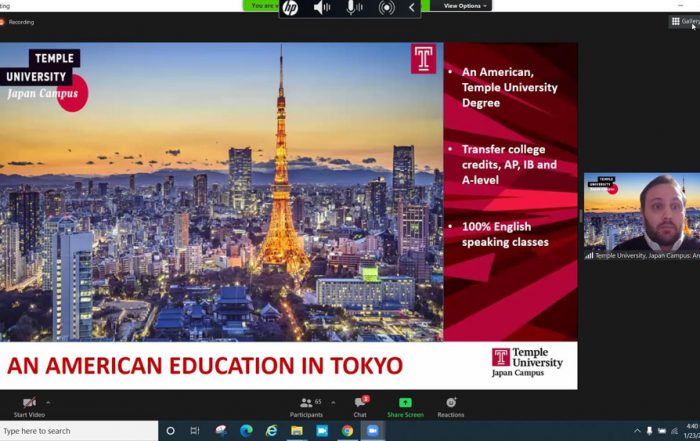Open the Chat panel
Viewport: 700px width, 441px height.
360,408
